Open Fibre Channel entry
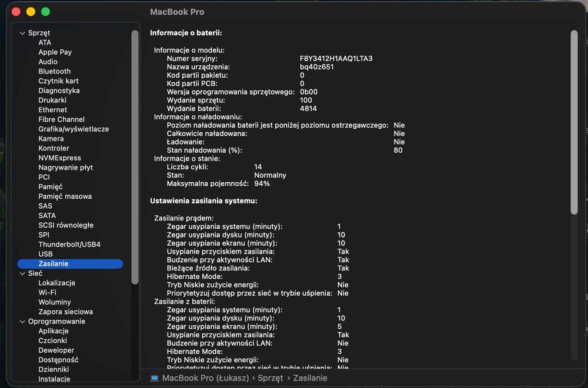This screenshot has width=588, height=388. click(61, 119)
